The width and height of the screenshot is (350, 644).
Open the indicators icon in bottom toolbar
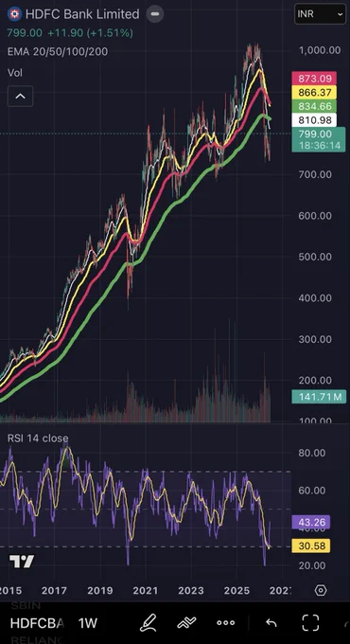pyautogui.click(x=186, y=623)
